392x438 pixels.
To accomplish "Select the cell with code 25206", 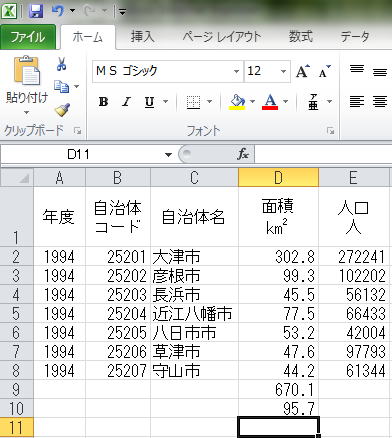I will [118, 351].
